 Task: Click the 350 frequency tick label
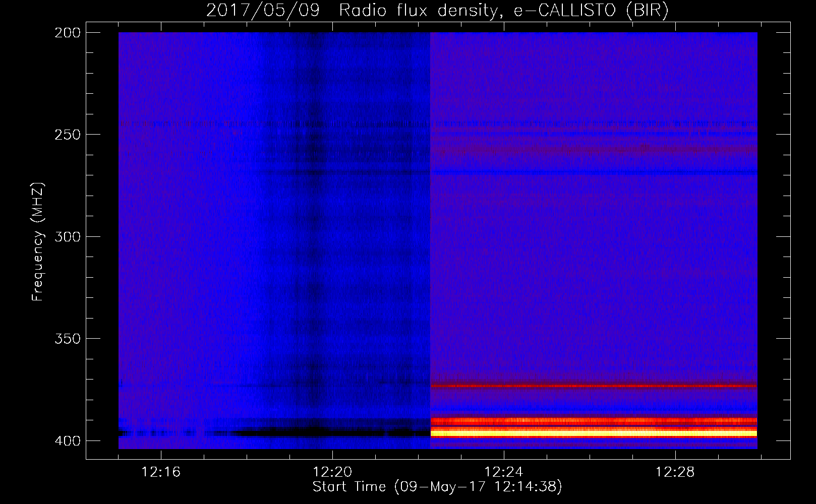(67, 339)
